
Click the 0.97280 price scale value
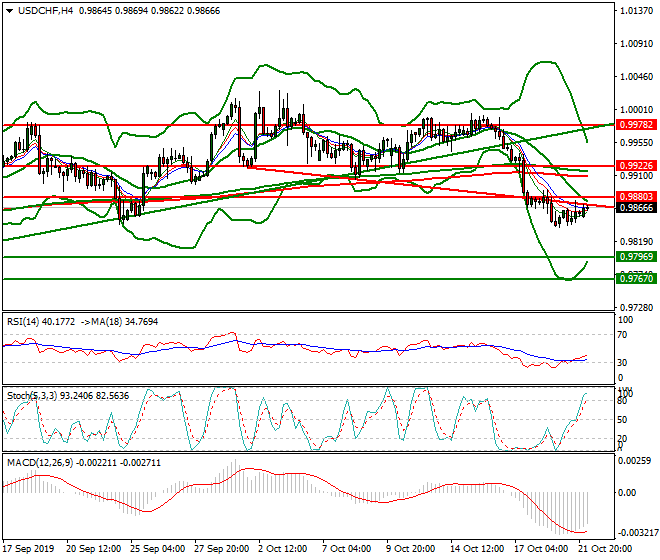point(637,308)
